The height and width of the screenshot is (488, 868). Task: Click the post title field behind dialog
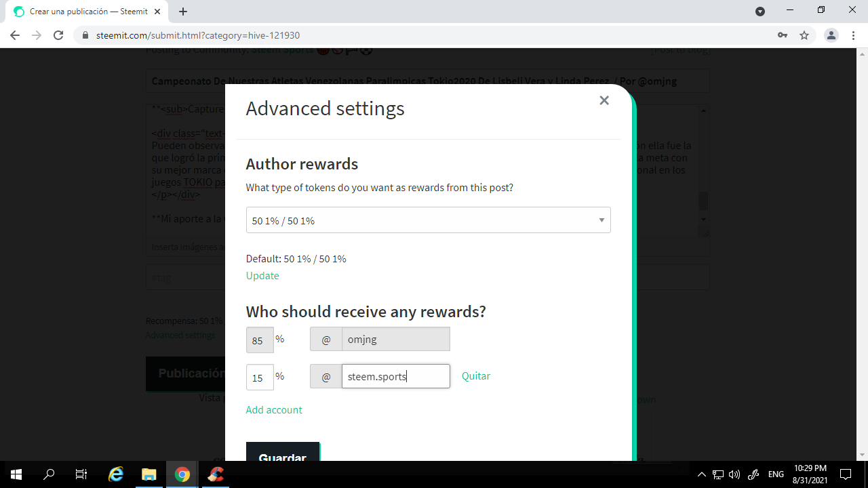(x=427, y=81)
